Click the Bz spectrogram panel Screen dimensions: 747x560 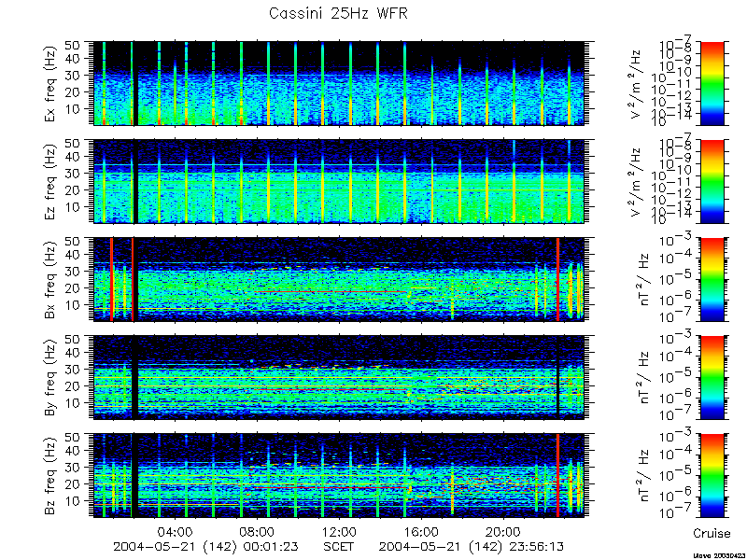[338, 476]
